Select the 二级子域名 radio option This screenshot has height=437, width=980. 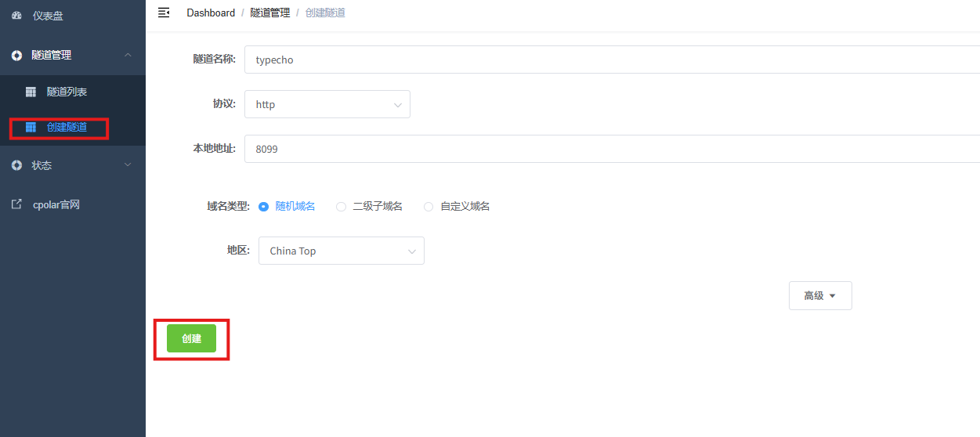pyautogui.click(x=341, y=207)
